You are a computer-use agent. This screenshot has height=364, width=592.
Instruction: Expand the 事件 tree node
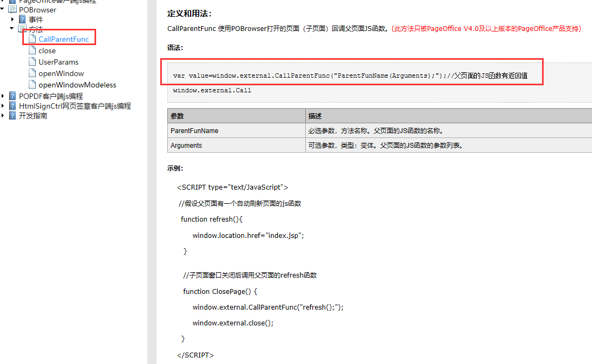12,19
